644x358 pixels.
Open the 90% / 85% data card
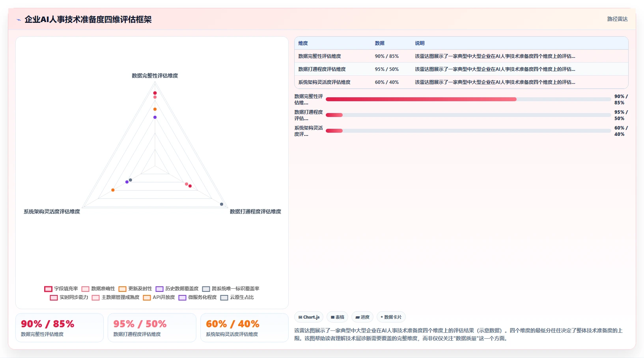click(x=60, y=328)
